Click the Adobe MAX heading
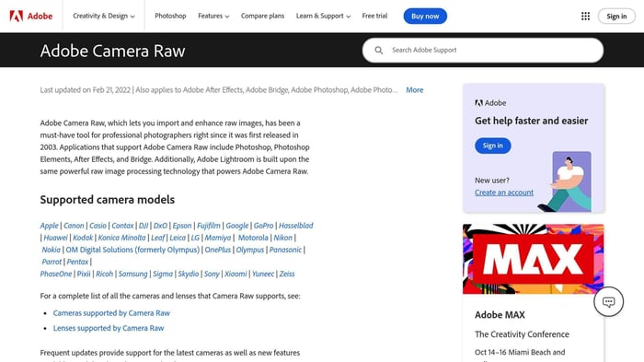Screen dimensions: 644x362 (x=500, y=315)
